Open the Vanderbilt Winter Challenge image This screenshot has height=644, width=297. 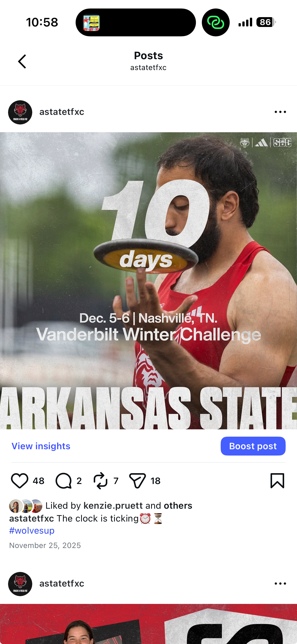[148, 281]
